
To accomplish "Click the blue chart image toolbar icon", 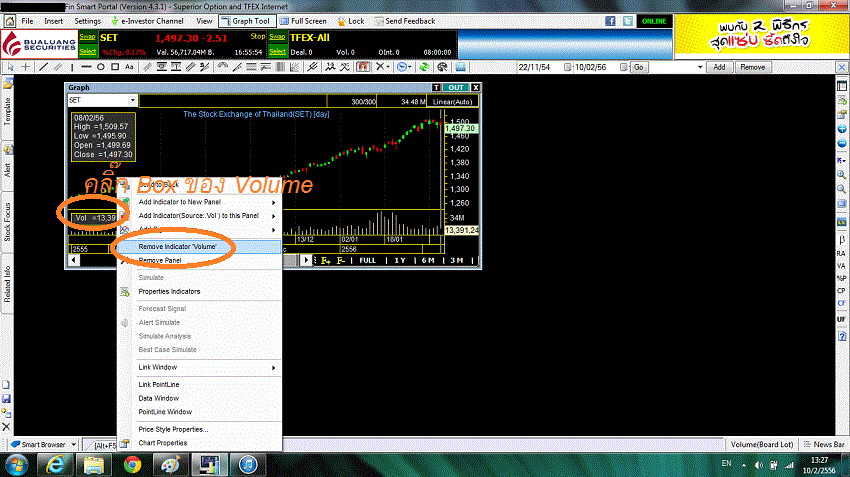I will click(460, 67).
